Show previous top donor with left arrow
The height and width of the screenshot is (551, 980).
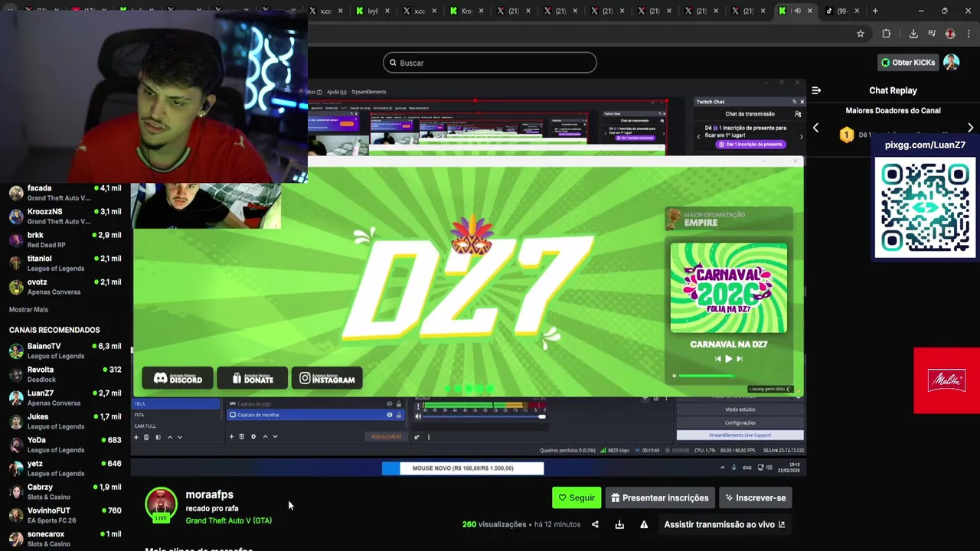[815, 128]
